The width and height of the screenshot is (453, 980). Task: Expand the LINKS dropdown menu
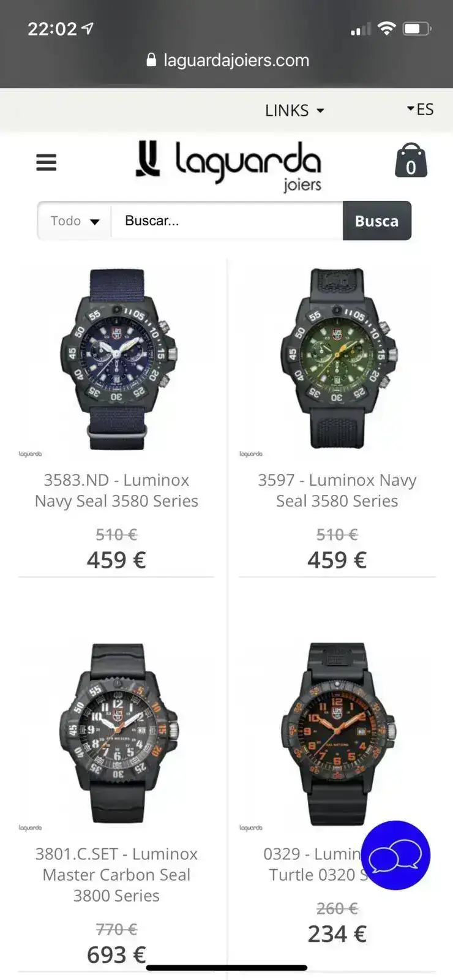point(294,110)
